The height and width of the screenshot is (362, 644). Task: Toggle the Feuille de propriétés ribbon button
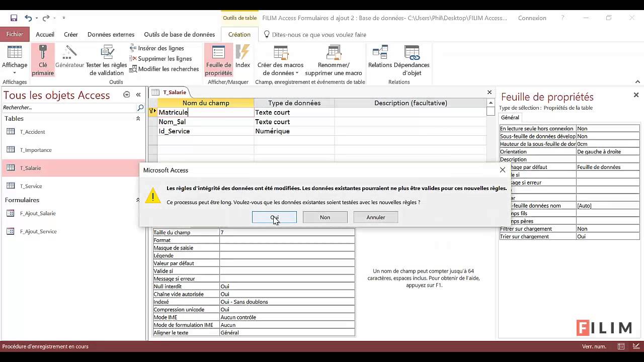point(218,60)
